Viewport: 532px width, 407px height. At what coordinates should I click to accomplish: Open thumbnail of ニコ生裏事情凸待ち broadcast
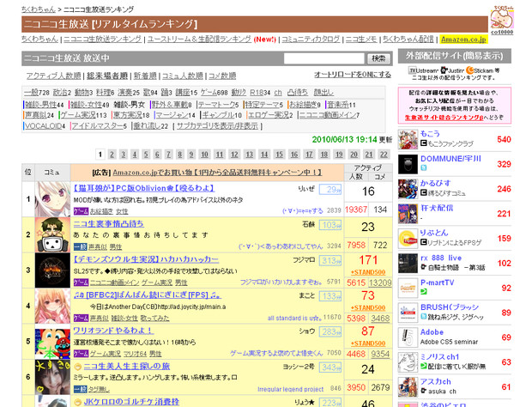[x=52, y=235]
